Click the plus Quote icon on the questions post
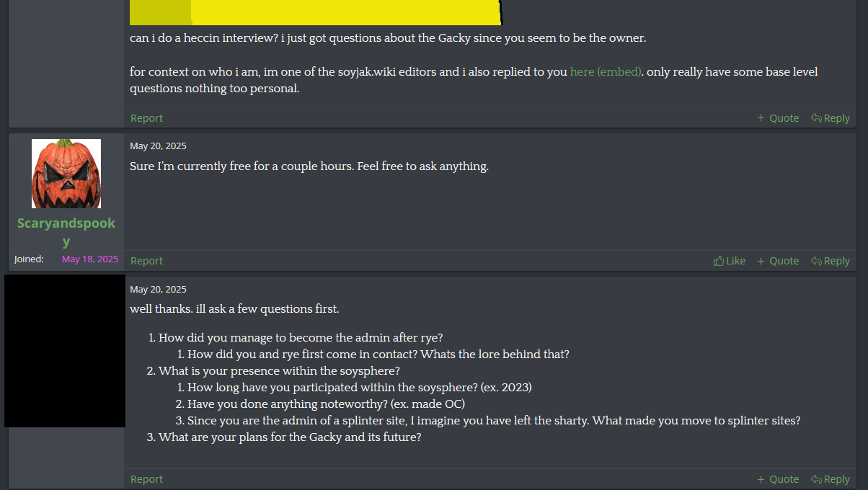This screenshot has height=490, width=868. click(x=761, y=479)
